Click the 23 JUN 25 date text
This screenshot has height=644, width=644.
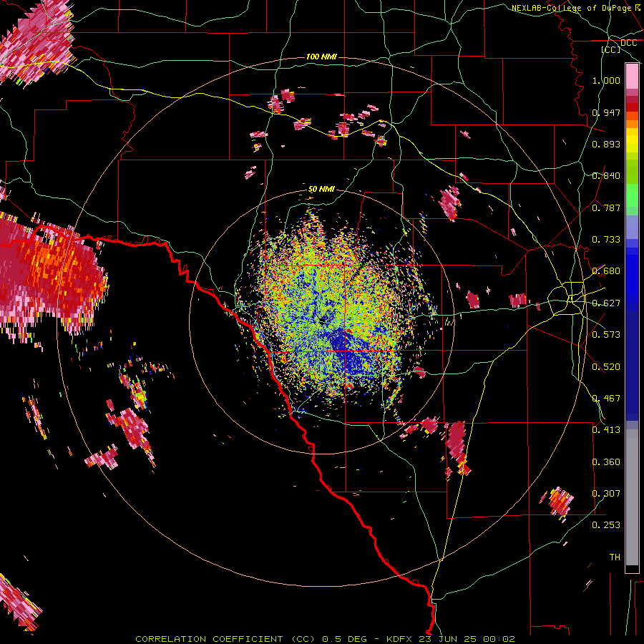(x=448, y=639)
